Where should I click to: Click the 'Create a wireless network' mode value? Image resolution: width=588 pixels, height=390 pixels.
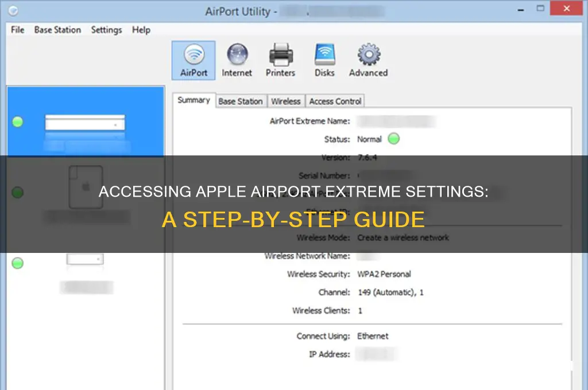coord(403,237)
